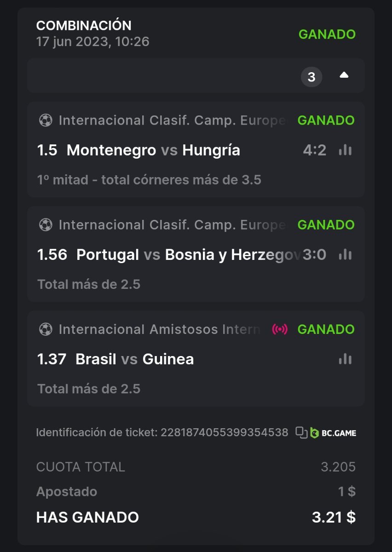Viewport: 392px width, 552px height.
Task: Select the ticket identification number
Action: tap(224, 432)
